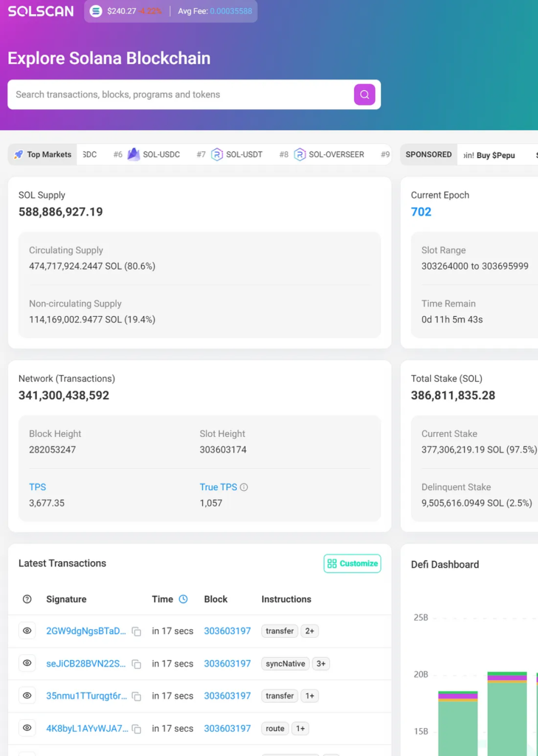The width and height of the screenshot is (538, 756).
Task: Copy signature 2GW9dgNgsBTaD
Action: point(136,631)
